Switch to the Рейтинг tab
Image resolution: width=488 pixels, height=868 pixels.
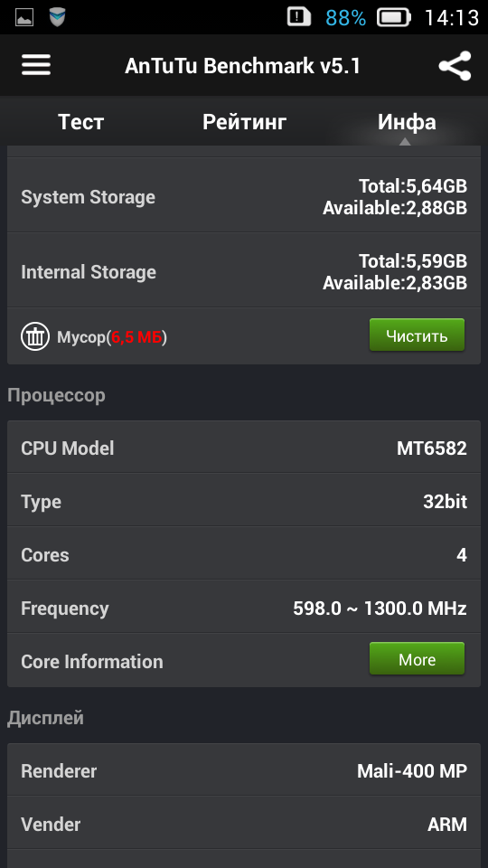click(x=244, y=122)
